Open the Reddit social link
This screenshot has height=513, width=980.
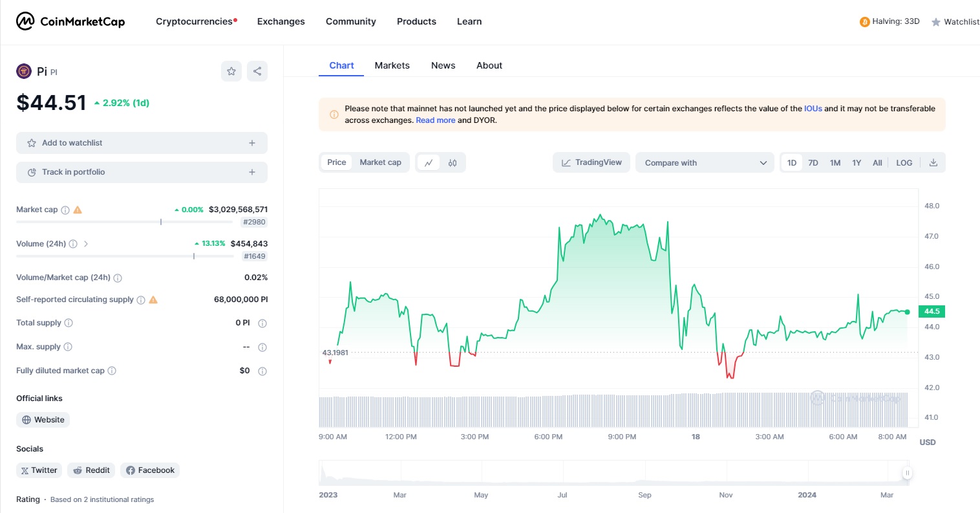pos(91,470)
